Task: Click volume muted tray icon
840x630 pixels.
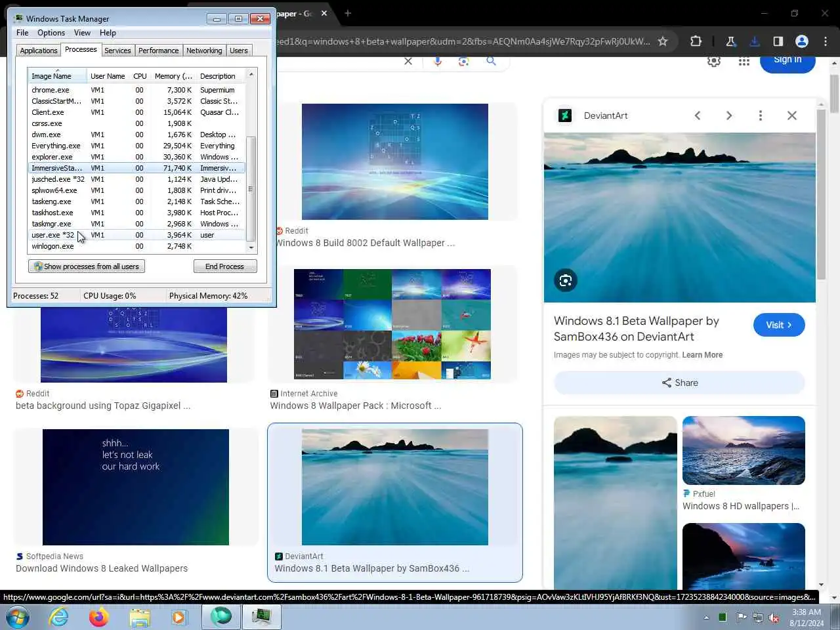Action: 774,618
